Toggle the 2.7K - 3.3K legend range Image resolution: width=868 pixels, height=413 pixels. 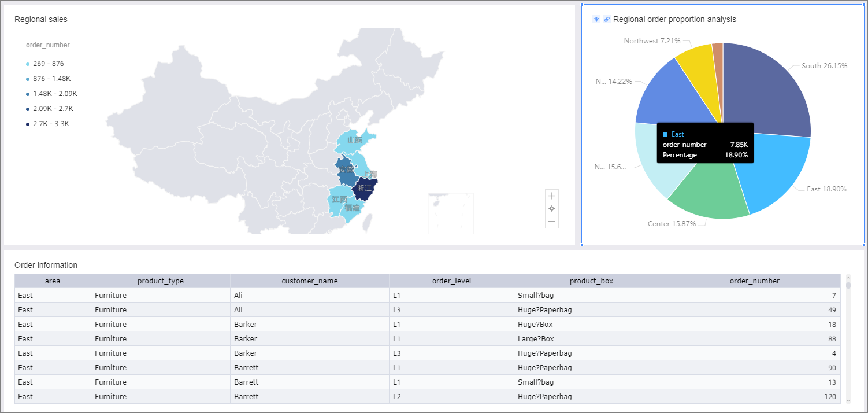pos(47,124)
